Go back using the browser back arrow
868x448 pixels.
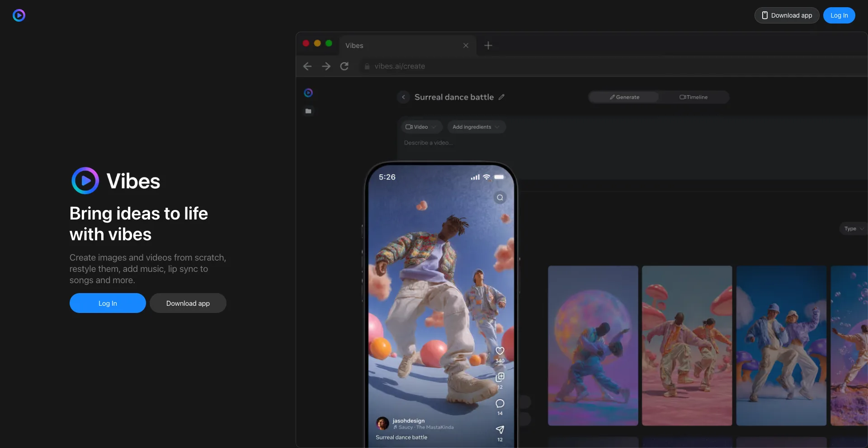click(307, 66)
